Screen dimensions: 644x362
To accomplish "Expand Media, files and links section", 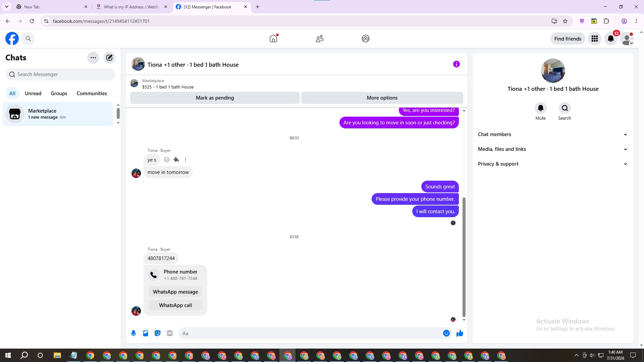I will pos(553,149).
